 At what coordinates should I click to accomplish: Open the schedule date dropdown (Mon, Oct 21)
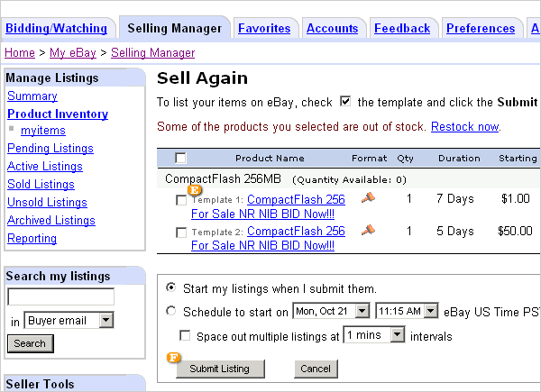click(x=331, y=311)
